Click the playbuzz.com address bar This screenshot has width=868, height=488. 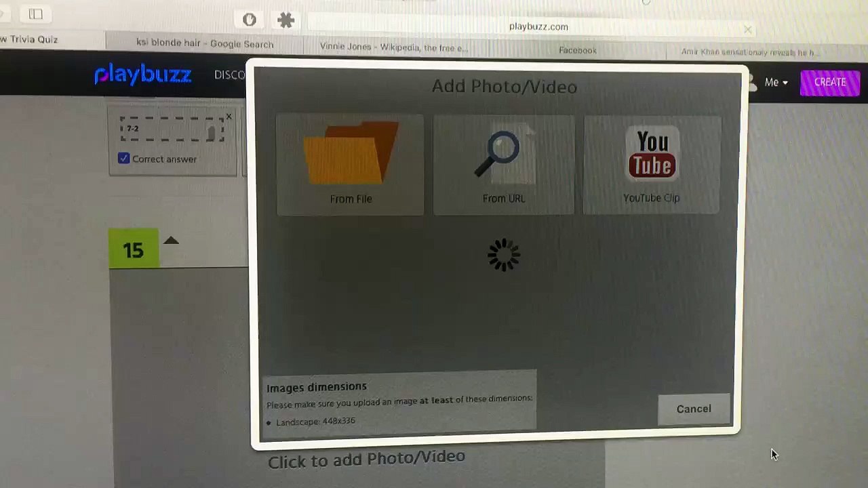[531, 26]
